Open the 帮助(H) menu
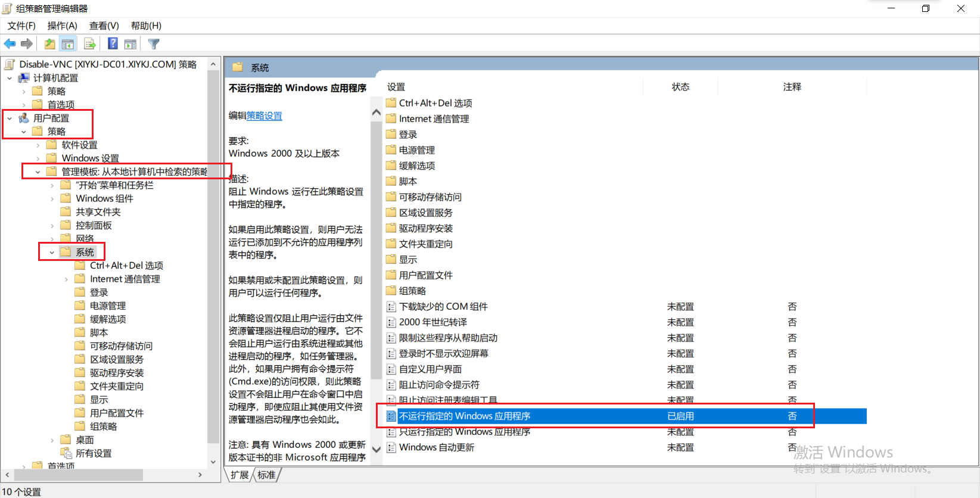 pos(146,26)
